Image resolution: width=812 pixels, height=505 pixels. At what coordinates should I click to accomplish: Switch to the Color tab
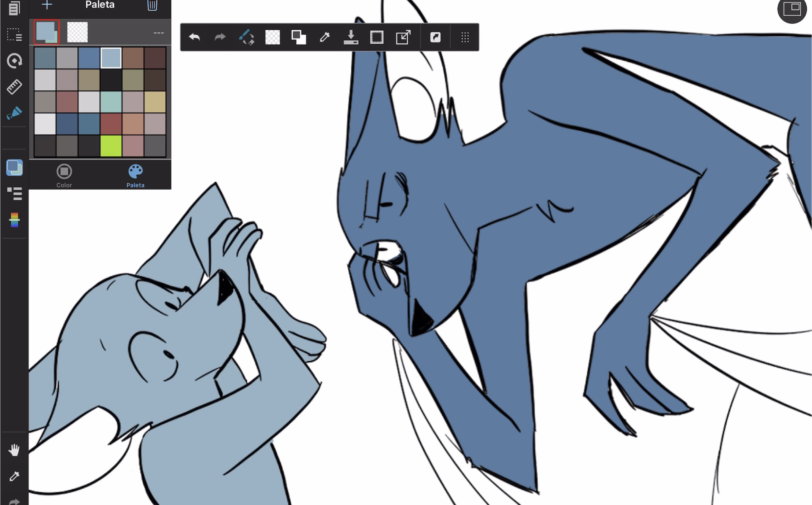[x=64, y=176]
